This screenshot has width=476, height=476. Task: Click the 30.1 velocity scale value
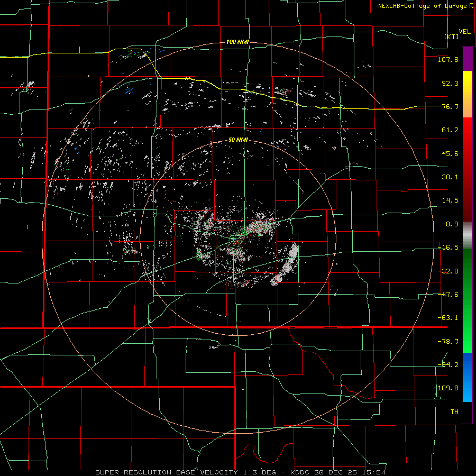click(x=450, y=177)
